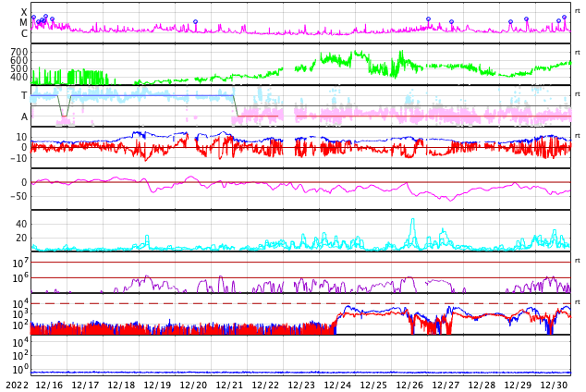The image size is (586, 392).
Task: Click the 2022 year label
Action: click(18, 385)
